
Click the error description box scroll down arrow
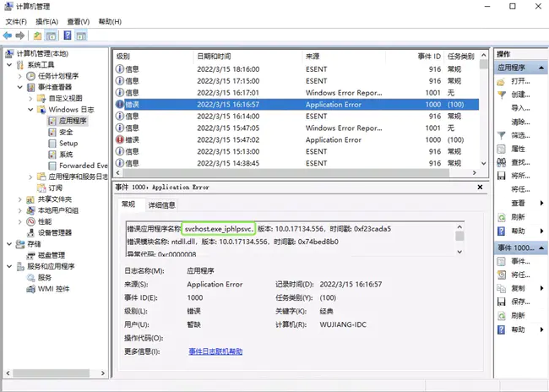click(x=459, y=252)
